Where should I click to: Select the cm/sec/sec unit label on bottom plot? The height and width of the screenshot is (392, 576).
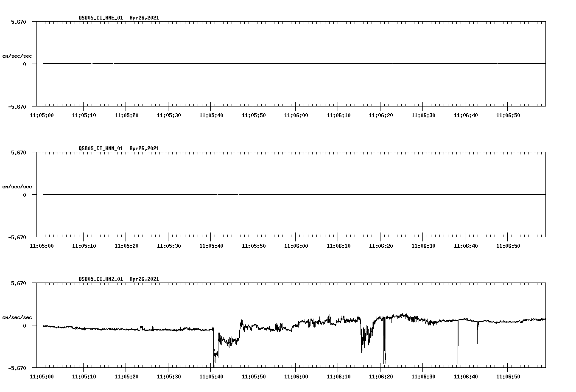(x=17, y=316)
